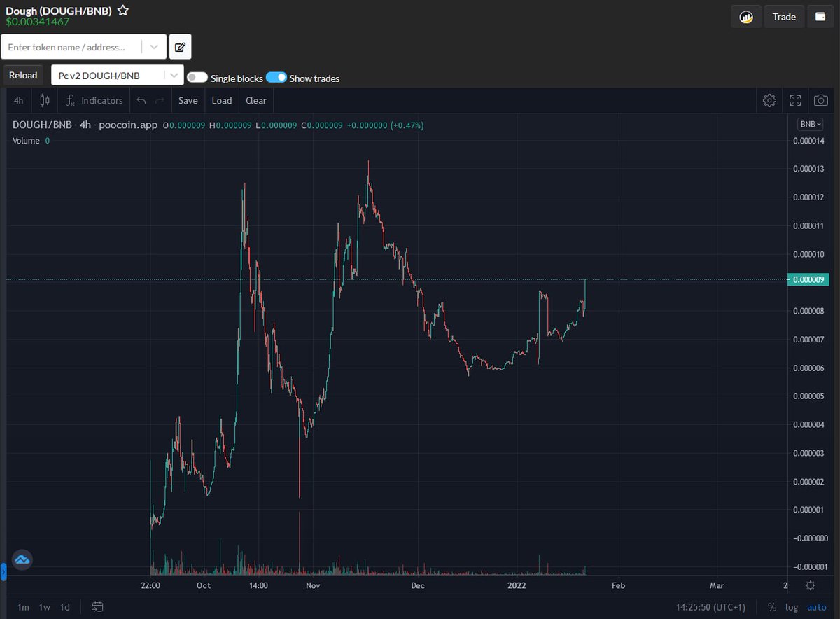Clear the chart drawings
Viewport: 840px width, 619px height.
coord(256,101)
